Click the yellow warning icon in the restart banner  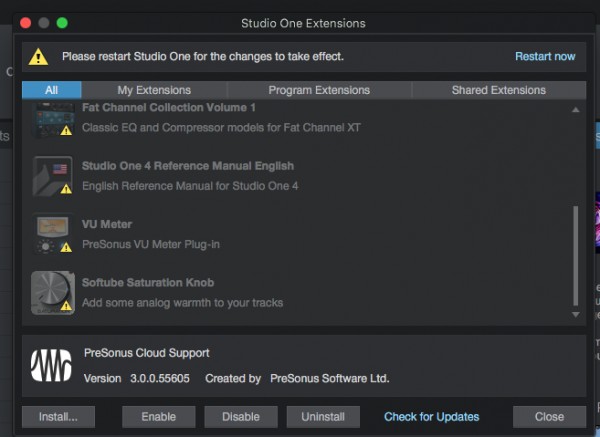pos(38,57)
